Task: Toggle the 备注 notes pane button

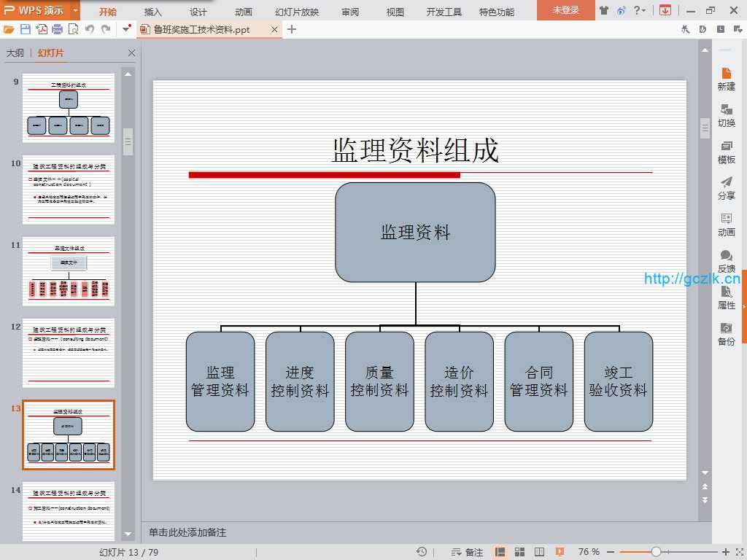Action: coord(467,552)
